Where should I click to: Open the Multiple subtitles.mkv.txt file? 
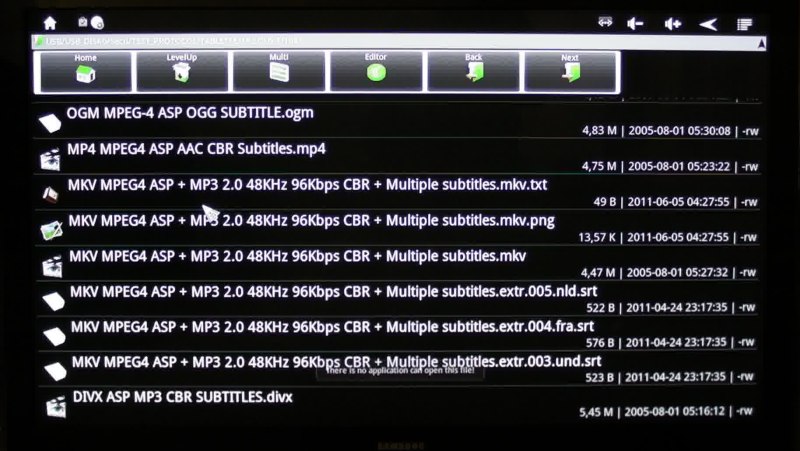(x=398, y=192)
